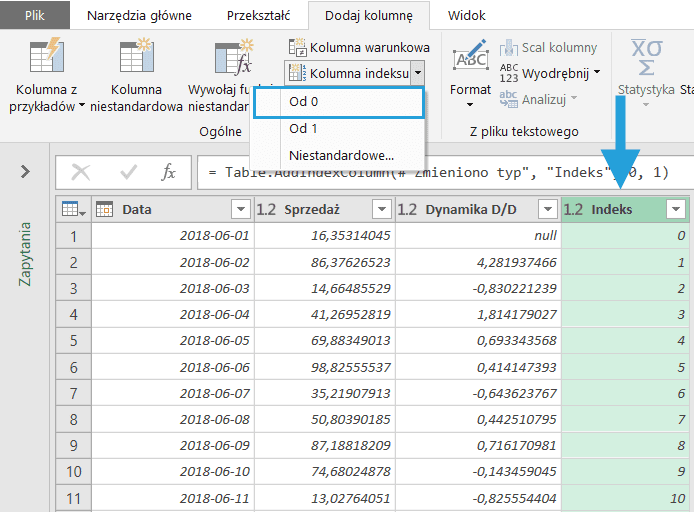Expand the Zapytania side panel
The image size is (694, 512).
25,172
